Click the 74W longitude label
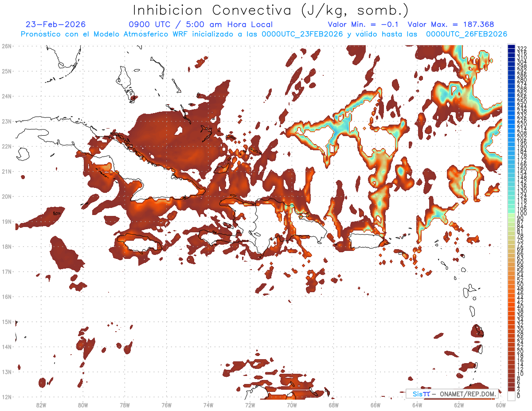The image size is (532, 411). 208,405
